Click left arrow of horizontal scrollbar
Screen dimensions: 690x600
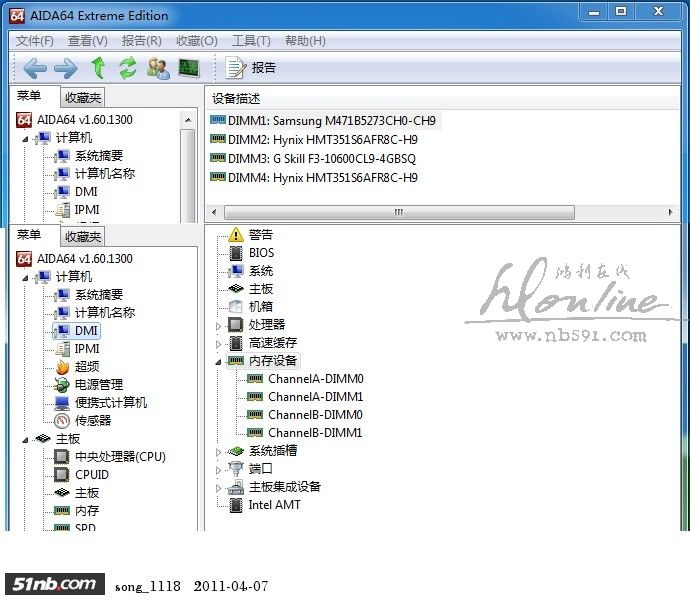[214, 212]
